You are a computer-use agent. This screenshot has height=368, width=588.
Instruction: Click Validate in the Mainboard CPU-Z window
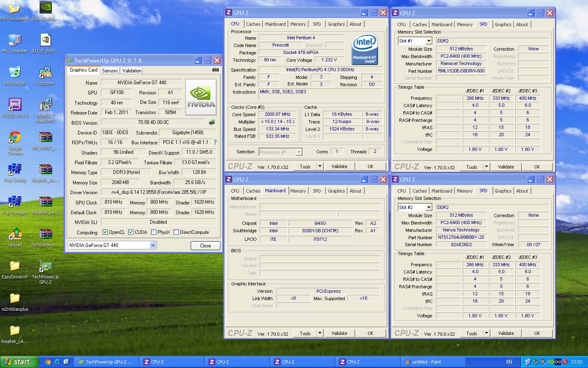point(339,333)
